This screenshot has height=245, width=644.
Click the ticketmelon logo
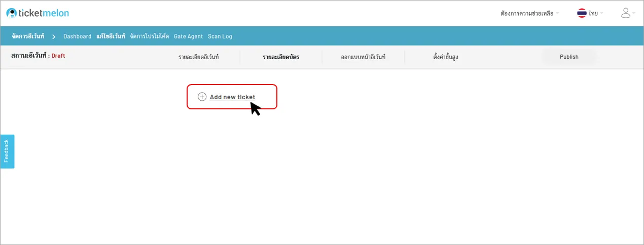coord(38,13)
